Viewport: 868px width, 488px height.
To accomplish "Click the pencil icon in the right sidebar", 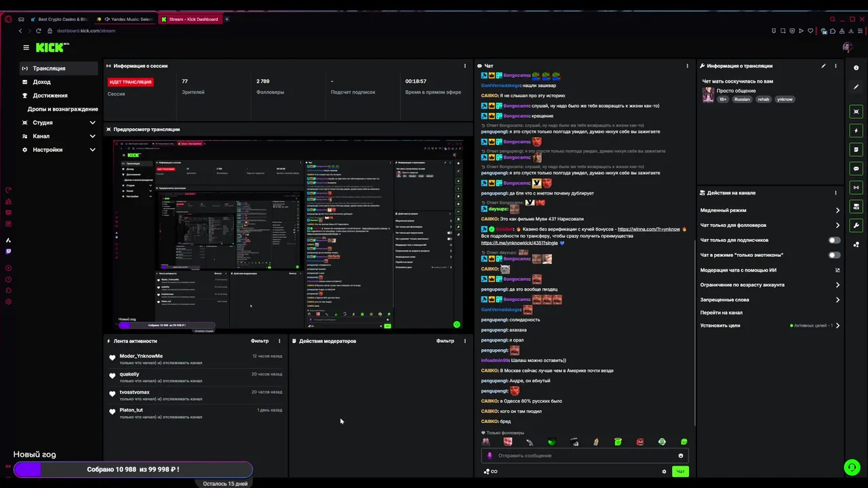I will point(856,87).
